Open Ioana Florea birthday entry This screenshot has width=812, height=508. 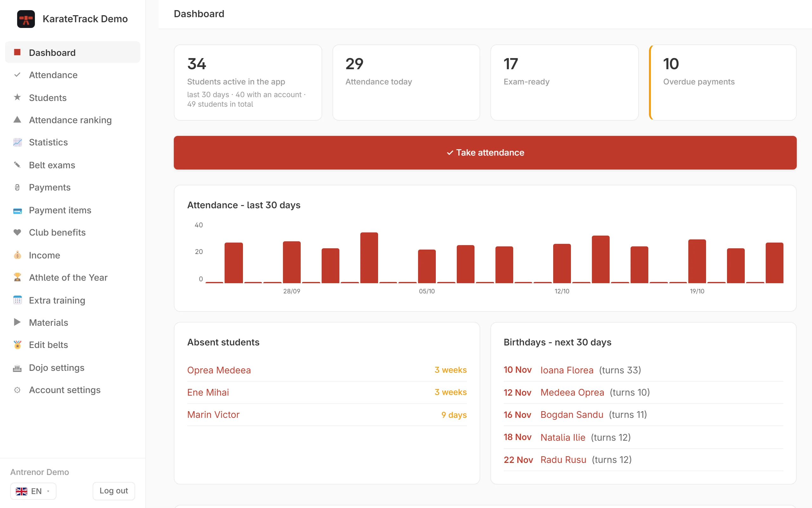tap(567, 370)
